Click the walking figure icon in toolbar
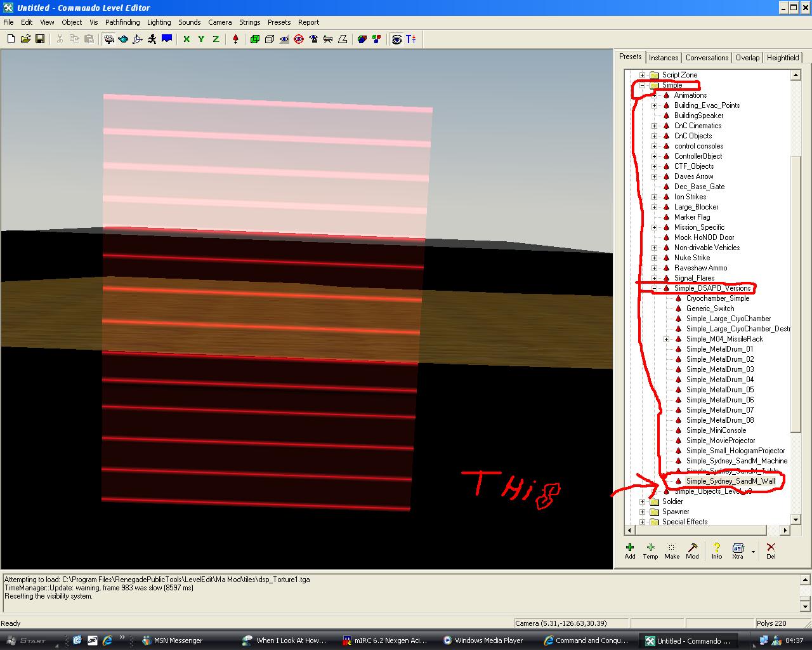Screen dimensions: 812x650 click(152, 39)
